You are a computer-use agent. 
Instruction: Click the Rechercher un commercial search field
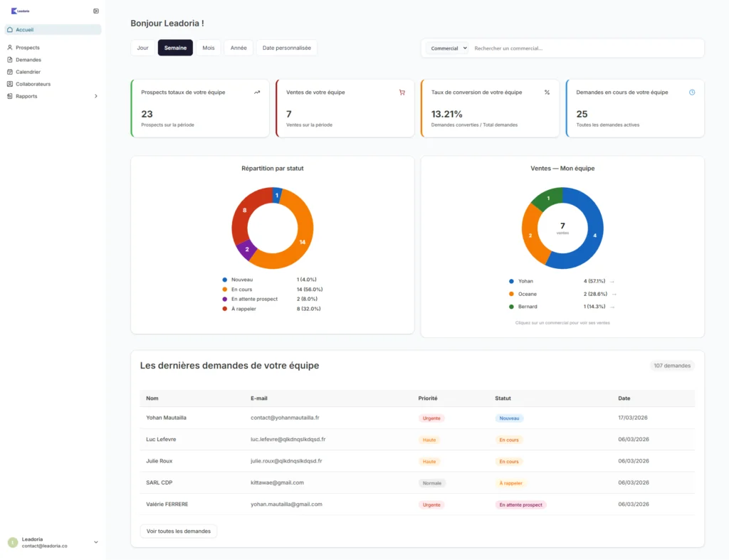(584, 48)
